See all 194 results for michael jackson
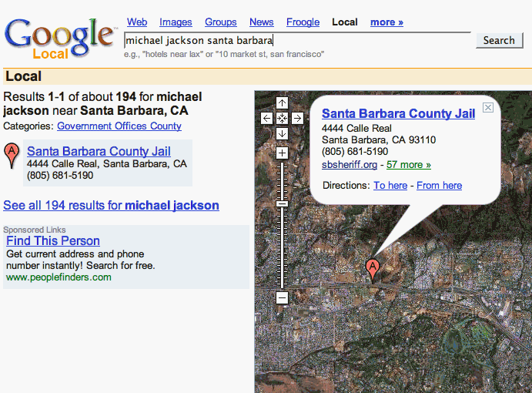 pos(112,205)
